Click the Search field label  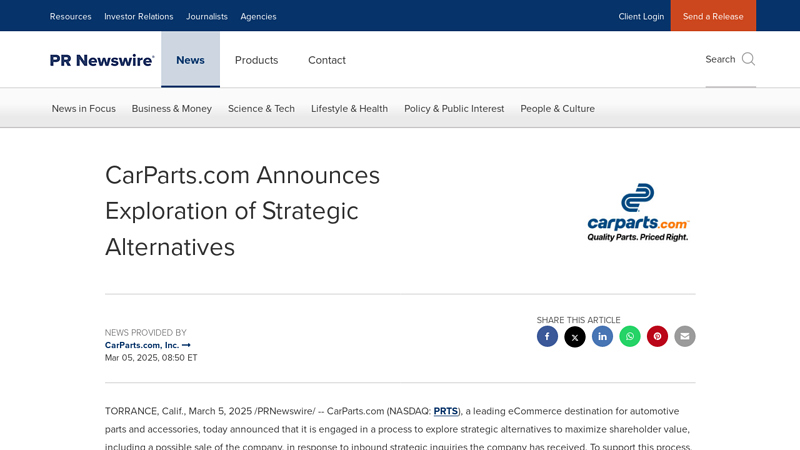[x=720, y=59]
